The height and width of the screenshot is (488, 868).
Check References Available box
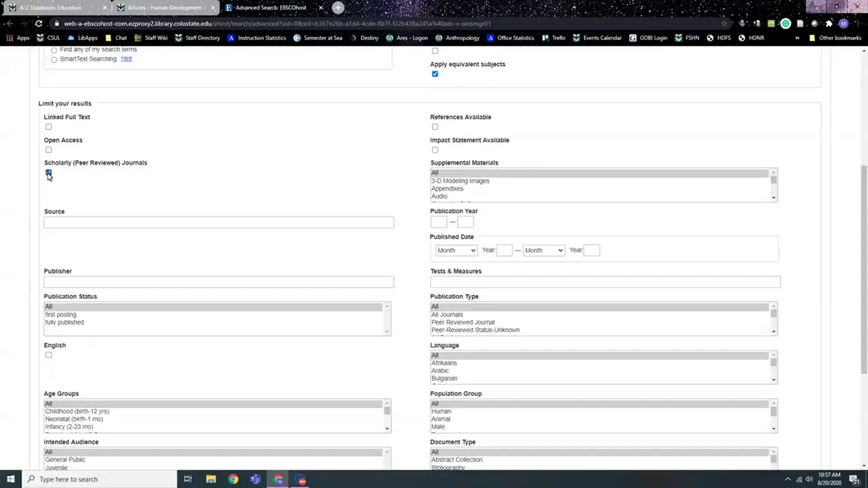[x=435, y=127]
